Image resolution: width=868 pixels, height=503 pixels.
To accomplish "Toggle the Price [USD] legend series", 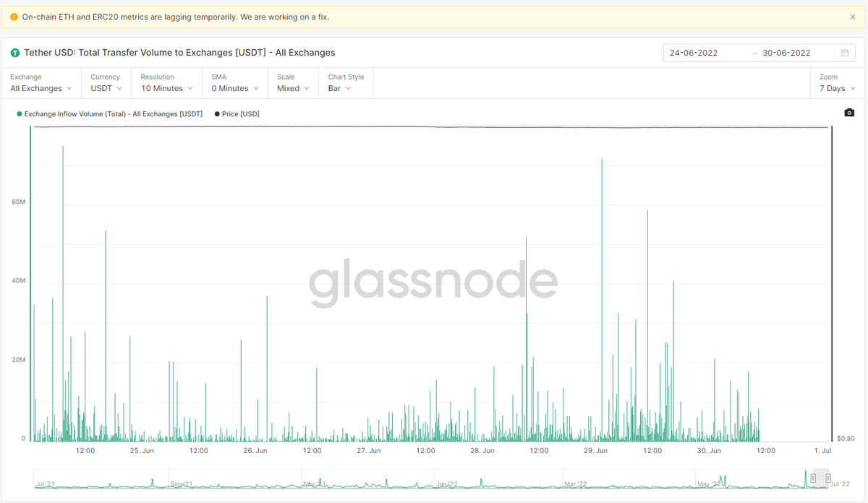I will pos(237,114).
